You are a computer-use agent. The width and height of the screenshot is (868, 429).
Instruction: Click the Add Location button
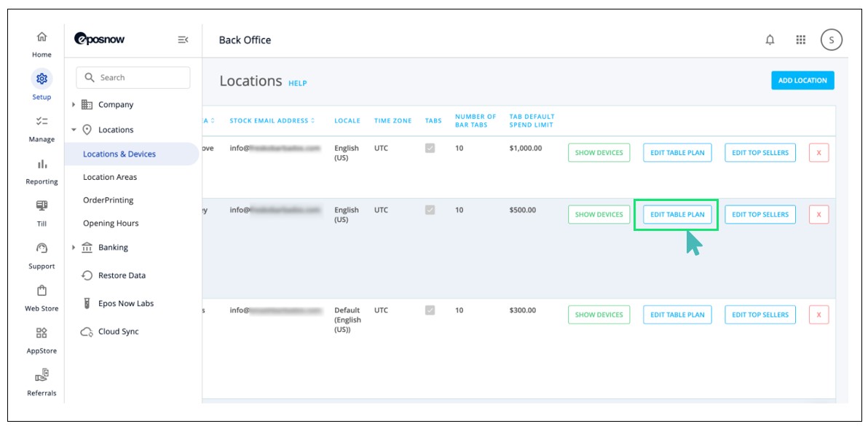tap(802, 81)
